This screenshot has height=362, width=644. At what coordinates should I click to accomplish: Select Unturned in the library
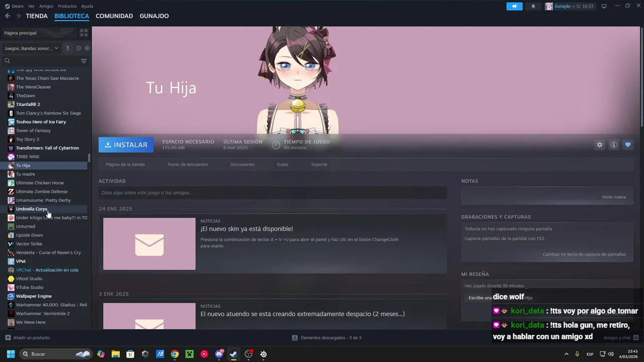26,226
